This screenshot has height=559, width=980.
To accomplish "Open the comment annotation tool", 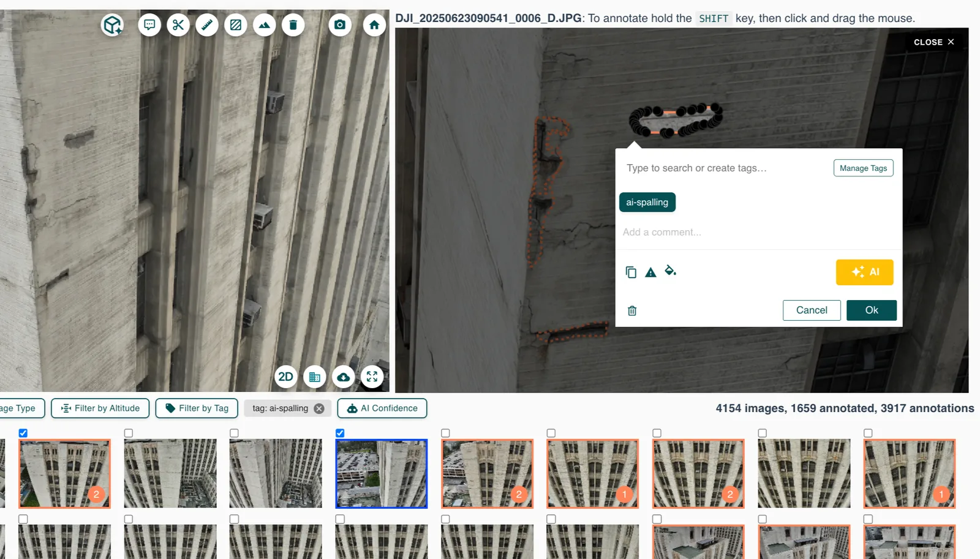I will click(149, 25).
